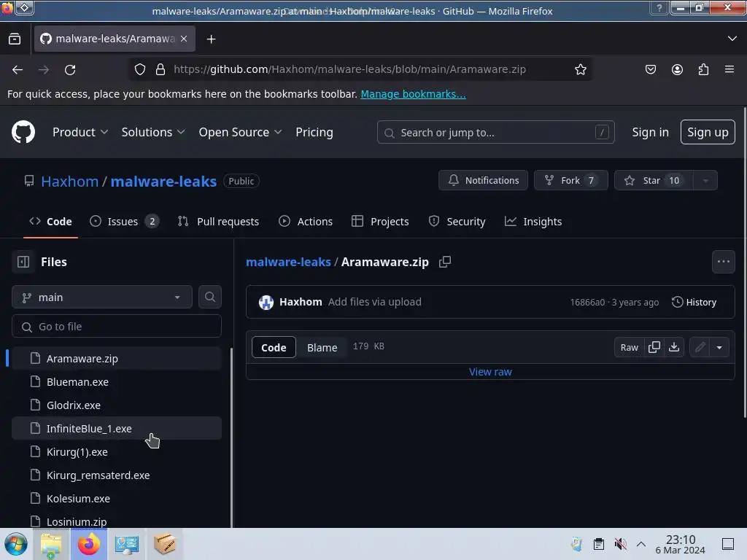The width and height of the screenshot is (747, 560).
Task: Open a new tab with plus button
Action: [211, 39]
